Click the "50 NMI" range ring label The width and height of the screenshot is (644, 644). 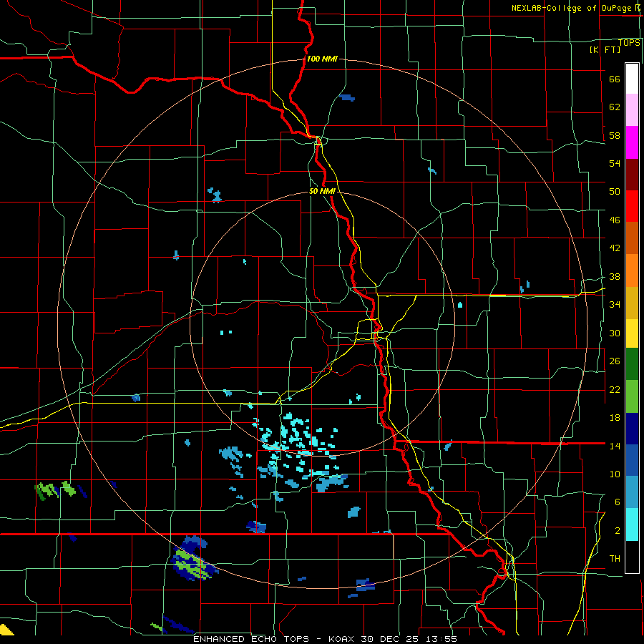tap(323, 191)
